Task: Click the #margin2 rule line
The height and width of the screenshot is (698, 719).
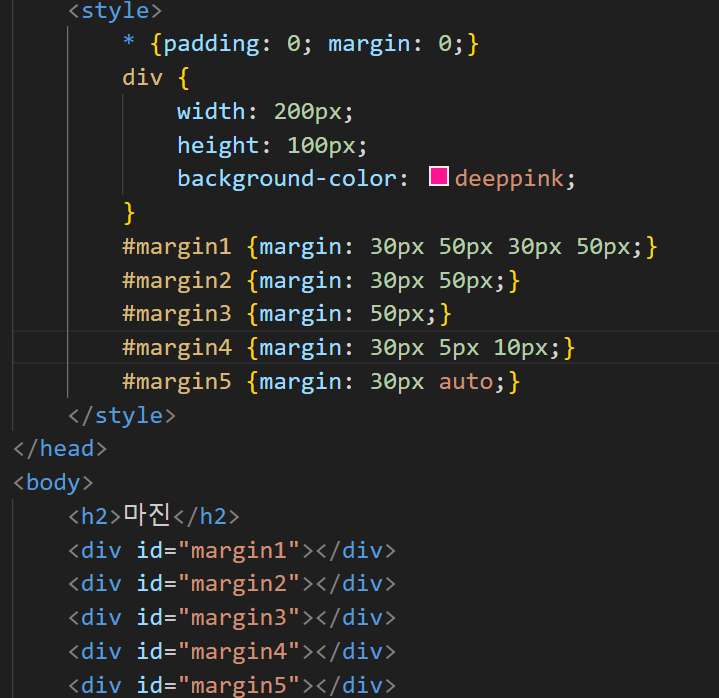Action: [x=321, y=280]
